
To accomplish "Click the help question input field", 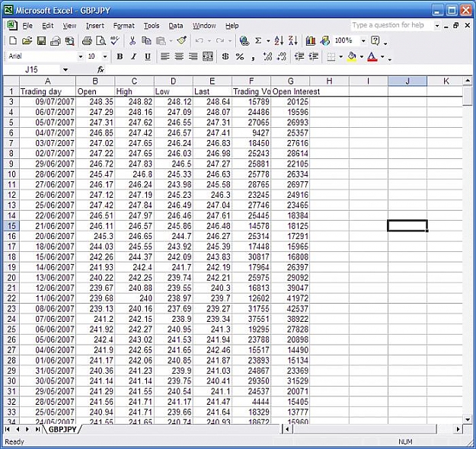I will [391, 25].
